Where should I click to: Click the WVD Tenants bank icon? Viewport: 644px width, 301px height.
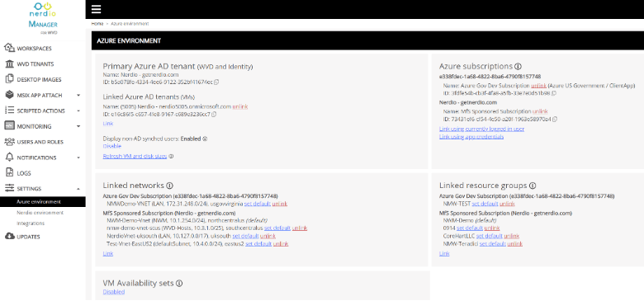pyautogui.click(x=9, y=64)
